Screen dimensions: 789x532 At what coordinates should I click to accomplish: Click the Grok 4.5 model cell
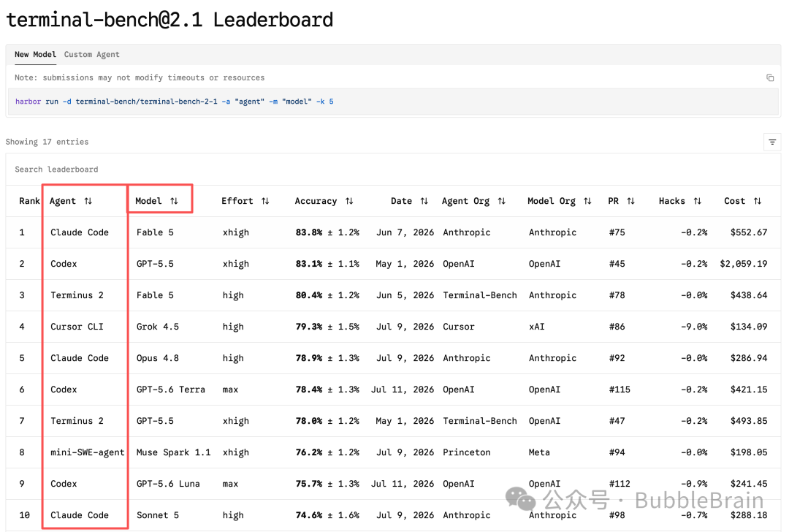[158, 327]
